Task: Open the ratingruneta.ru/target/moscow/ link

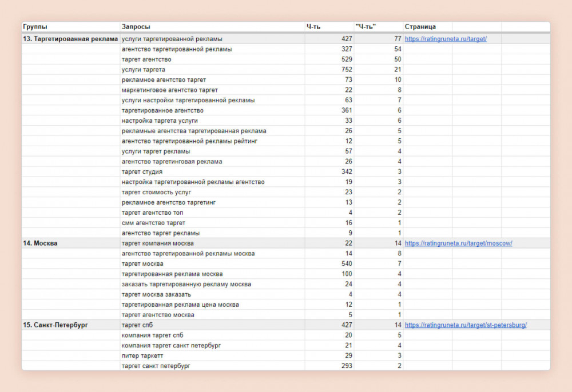Action: [458, 243]
